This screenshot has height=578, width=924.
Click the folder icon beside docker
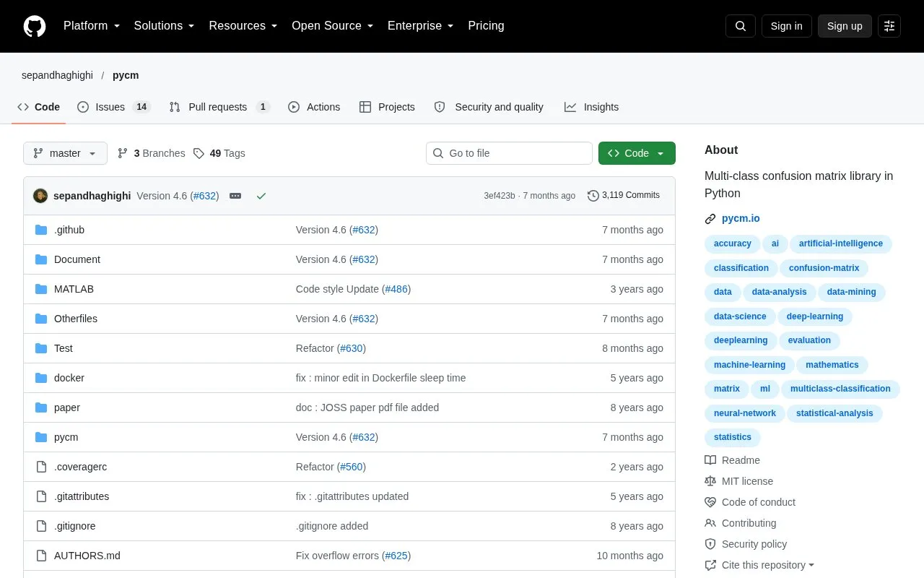pos(41,378)
